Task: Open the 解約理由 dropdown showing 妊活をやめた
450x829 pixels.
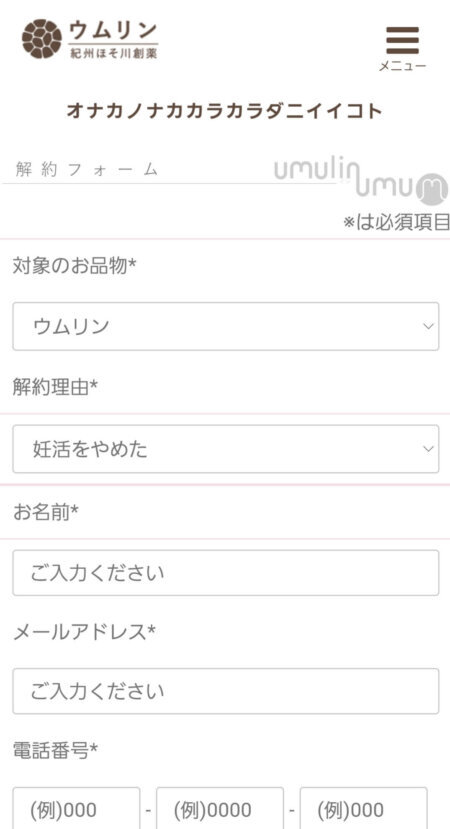Action: point(226,449)
